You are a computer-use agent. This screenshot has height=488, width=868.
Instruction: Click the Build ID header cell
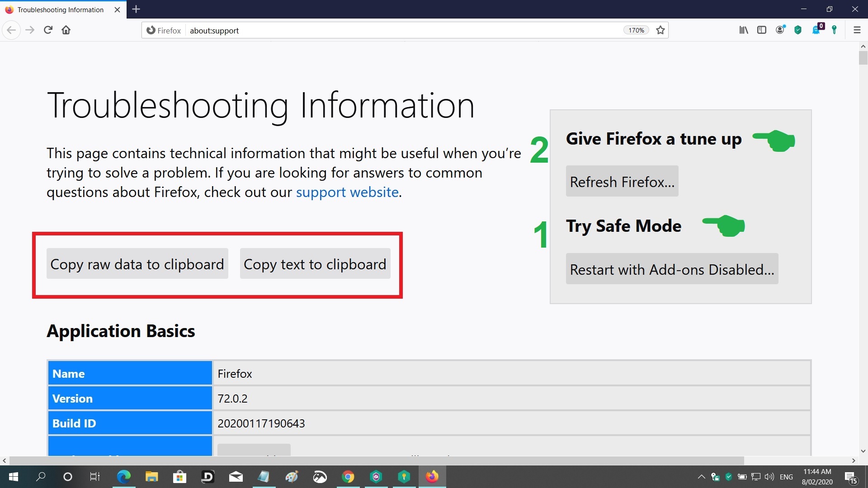[x=130, y=423]
